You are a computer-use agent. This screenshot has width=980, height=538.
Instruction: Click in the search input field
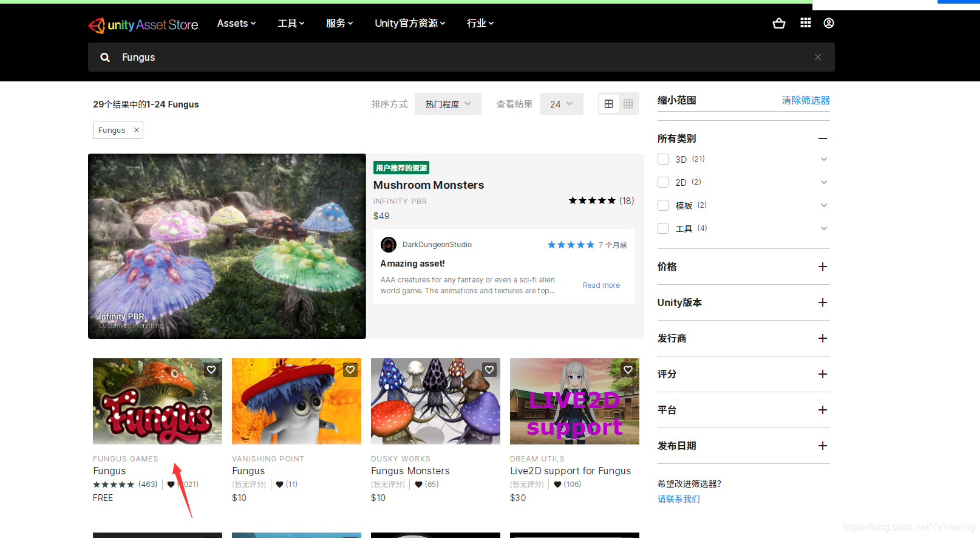tap(461, 57)
